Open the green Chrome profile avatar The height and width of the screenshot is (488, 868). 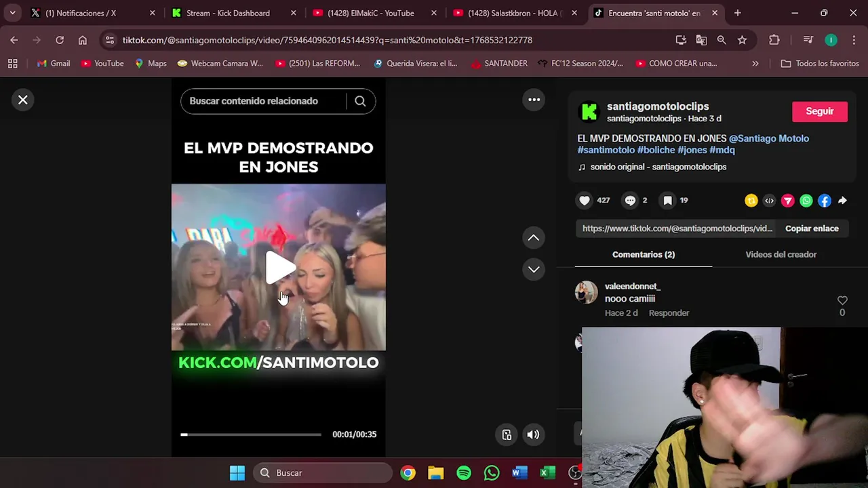pos(831,40)
